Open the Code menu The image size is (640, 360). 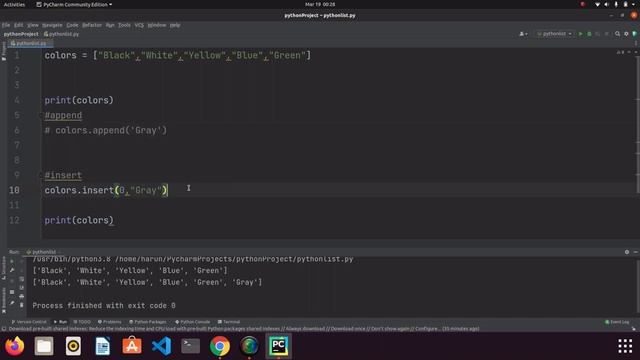pos(72,25)
